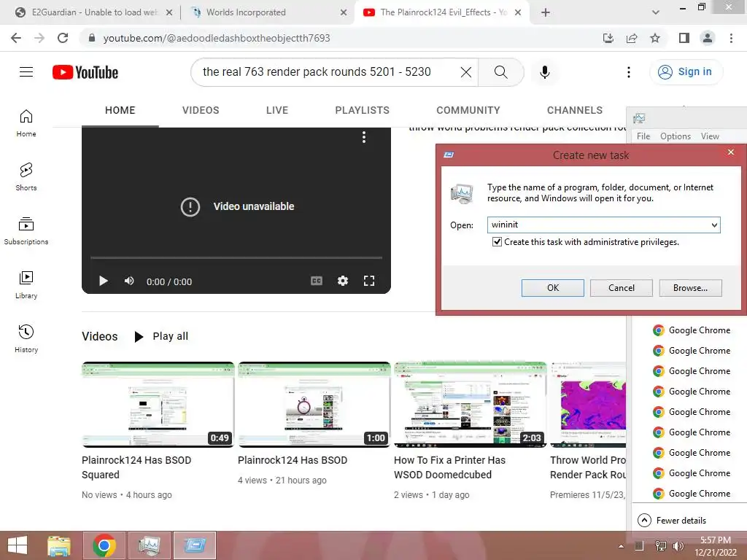
Task: Reload the Chrome page
Action: coord(63,38)
